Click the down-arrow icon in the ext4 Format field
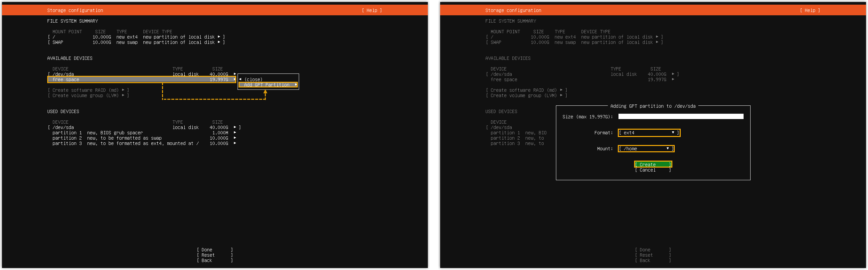 673,133
